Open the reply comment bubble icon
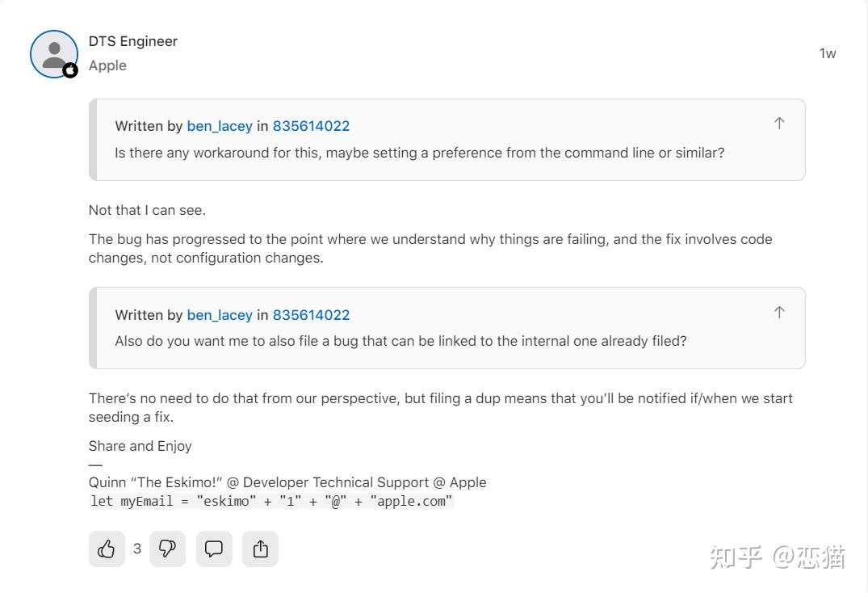The width and height of the screenshot is (868, 593). coord(214,549)
